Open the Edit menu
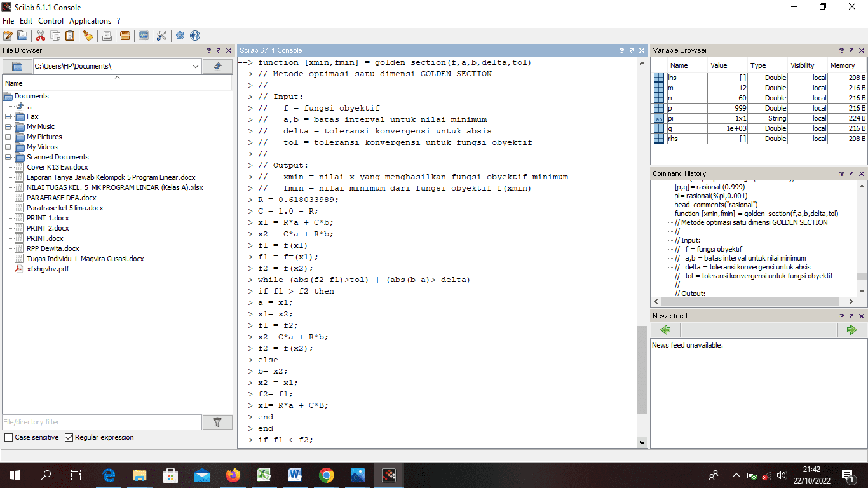868x488 pixels. [x=26, y=21]
